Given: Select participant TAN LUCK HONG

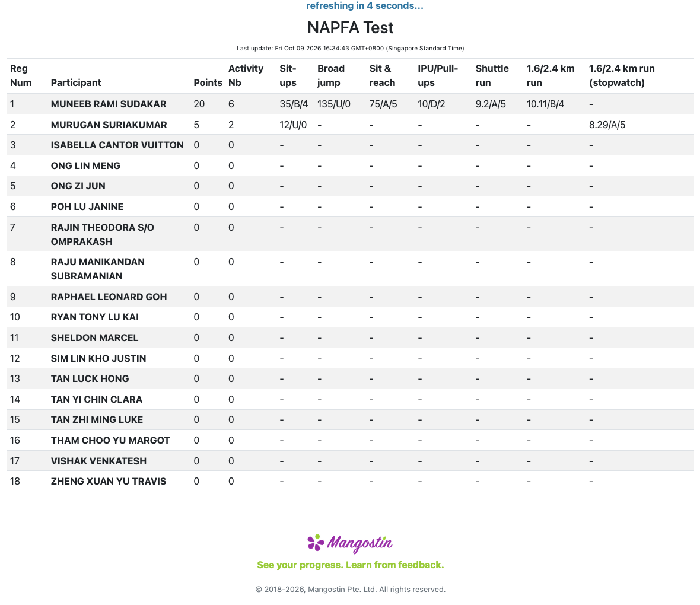Looking at the screenshot, I should click(90, 378).
